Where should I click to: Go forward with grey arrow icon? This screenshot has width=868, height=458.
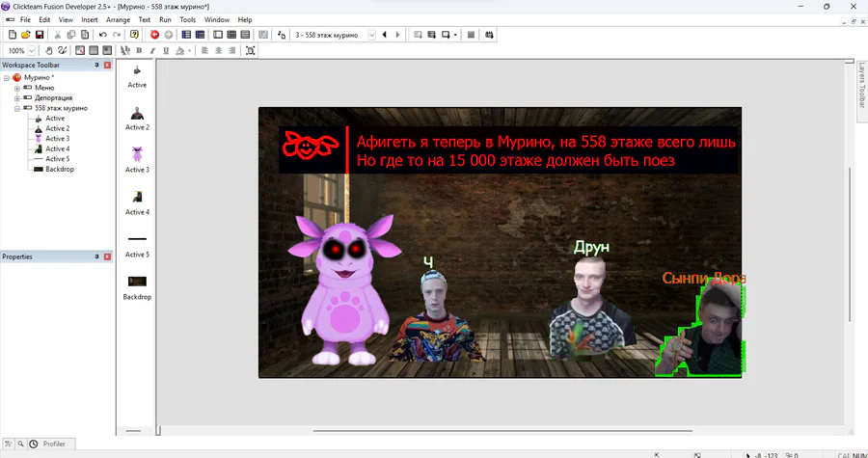[x=168, y=35]
